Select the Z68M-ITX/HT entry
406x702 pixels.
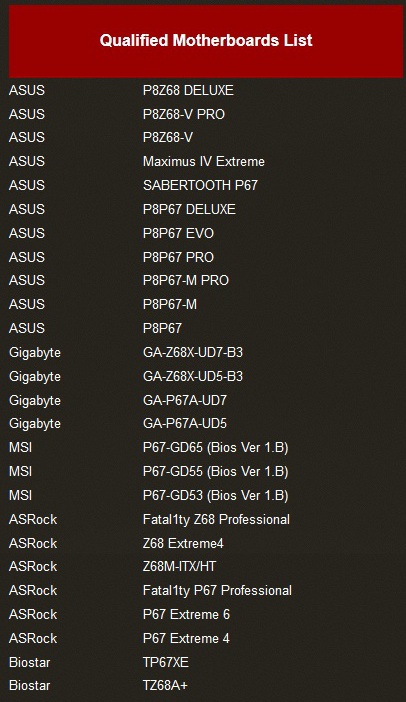pyautogui.click(x=179, y=566)
